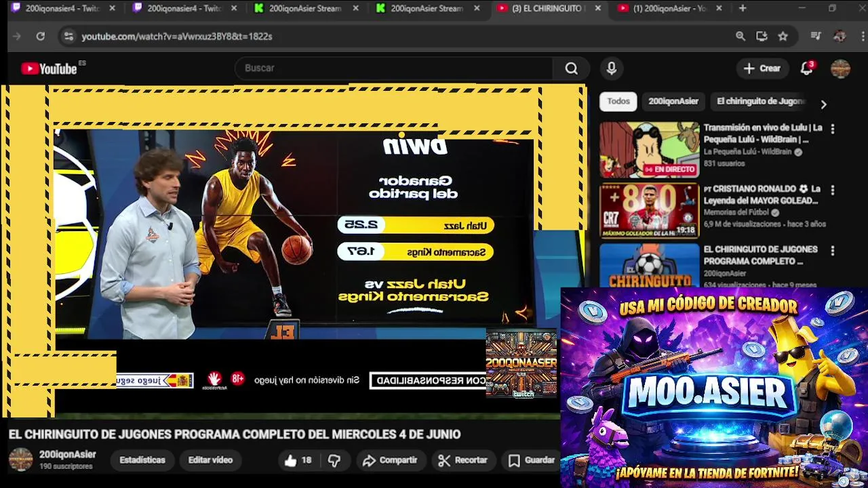Image resolution: width=868 pixels, height=488 pixels.
Task: Open options for El Chiringuito programa completo
Action: tap(833, 251)
